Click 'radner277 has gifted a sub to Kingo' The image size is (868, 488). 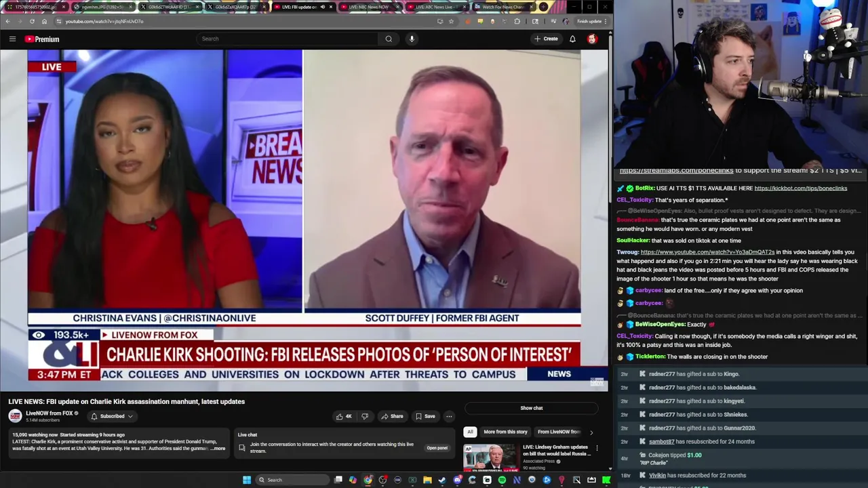tap(694, 374)
